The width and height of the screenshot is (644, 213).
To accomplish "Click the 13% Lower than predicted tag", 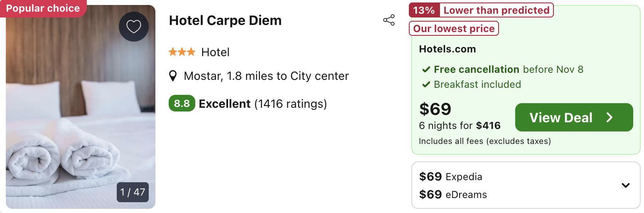I will pos(481,10).
